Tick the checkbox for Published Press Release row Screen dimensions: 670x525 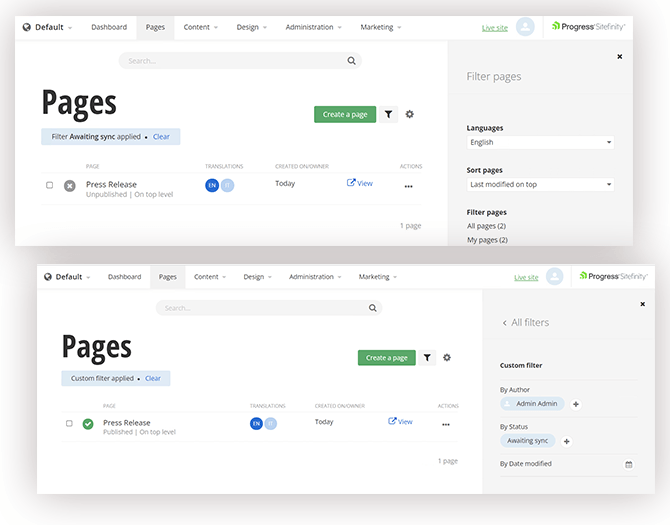coord(69,423)
